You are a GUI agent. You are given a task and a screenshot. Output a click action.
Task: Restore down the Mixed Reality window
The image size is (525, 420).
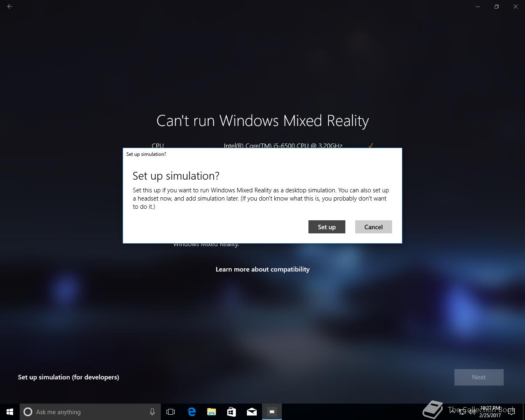click(x=497, y=7)
